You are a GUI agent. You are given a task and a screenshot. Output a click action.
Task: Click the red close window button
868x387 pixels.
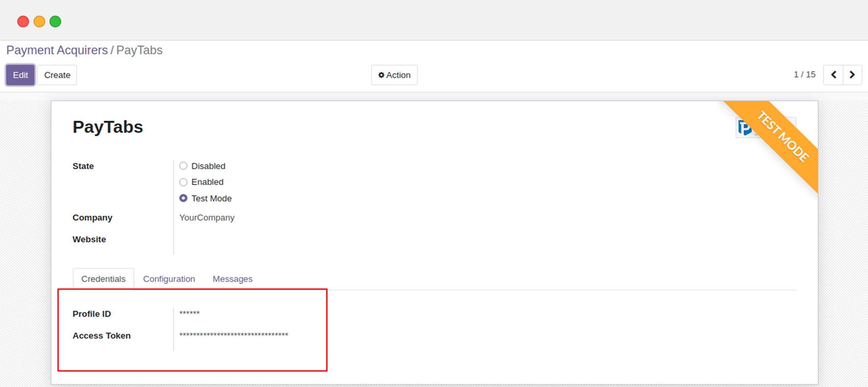23,21
